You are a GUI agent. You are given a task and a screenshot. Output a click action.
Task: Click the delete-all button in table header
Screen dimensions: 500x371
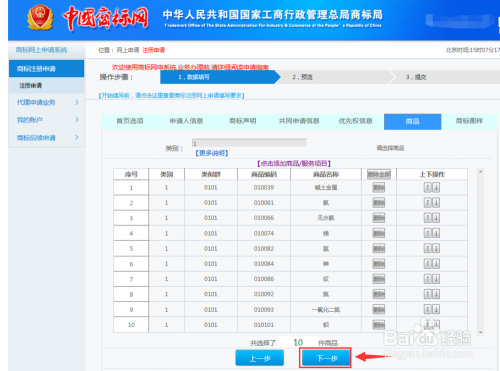[379, 174]
